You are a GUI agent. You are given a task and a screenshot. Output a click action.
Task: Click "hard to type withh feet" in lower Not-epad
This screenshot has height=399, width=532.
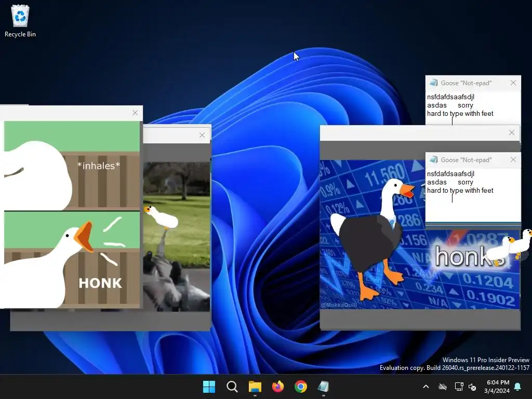[460, 190]
